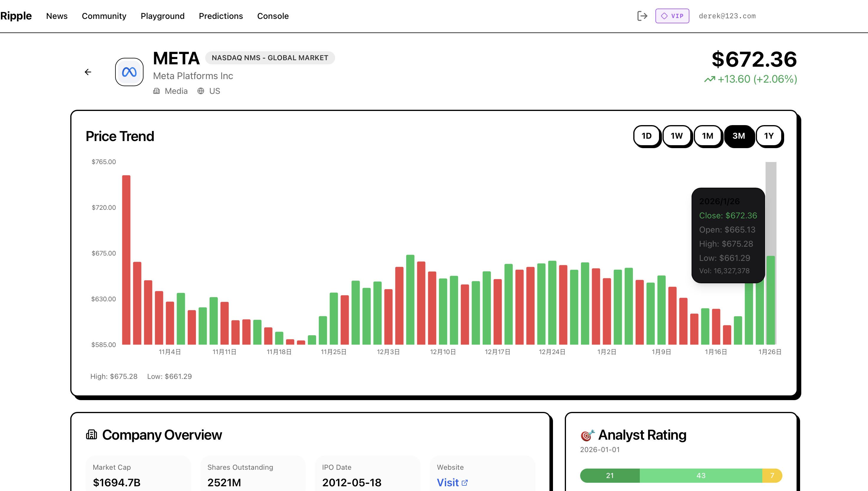868x491 pixels.
Task: Choose the 1M time range
Action: coord(707,136)
